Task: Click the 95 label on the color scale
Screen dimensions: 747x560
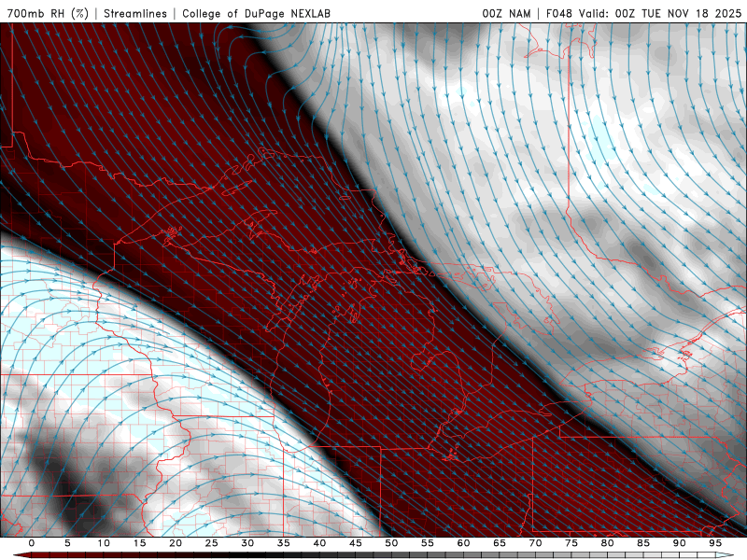Action: (x=715, y=543)
